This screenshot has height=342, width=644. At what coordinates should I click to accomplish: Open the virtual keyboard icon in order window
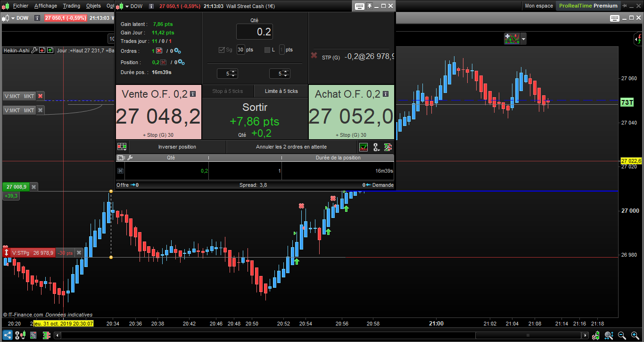pyautogui.click(x=360, y=6)
